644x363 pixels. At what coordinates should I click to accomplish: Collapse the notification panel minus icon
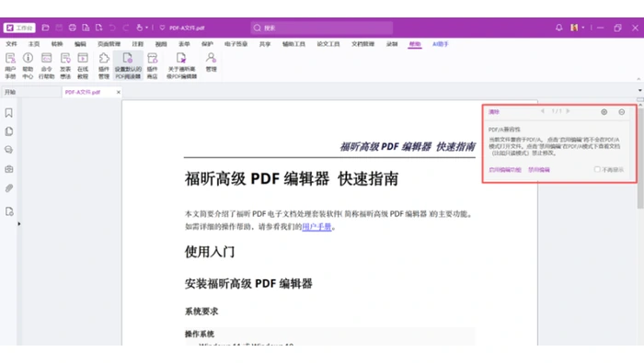click(x=622, y=112)
